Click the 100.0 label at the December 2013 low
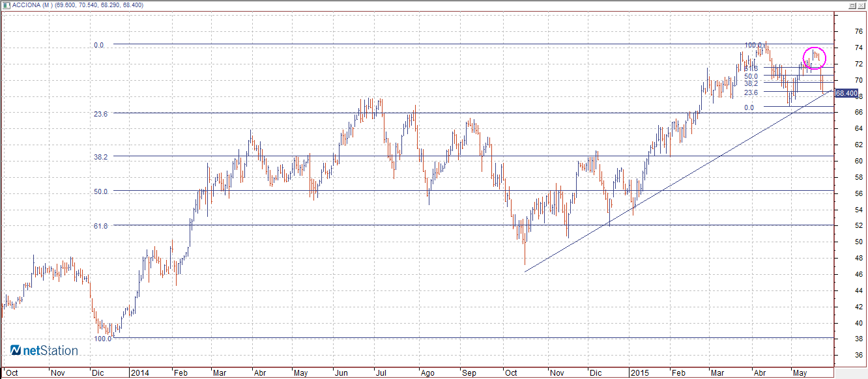Viewport: 868px width, 379px height. [x=102, y=339]
